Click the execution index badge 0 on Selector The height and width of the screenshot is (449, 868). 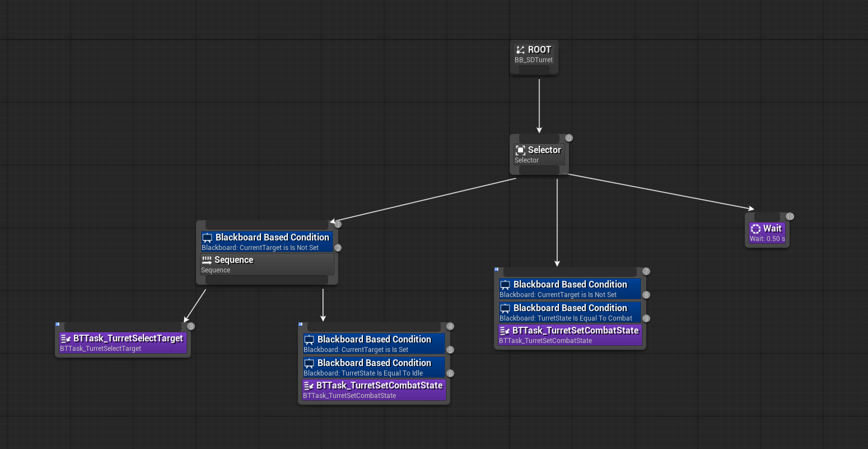click(569, 138)
